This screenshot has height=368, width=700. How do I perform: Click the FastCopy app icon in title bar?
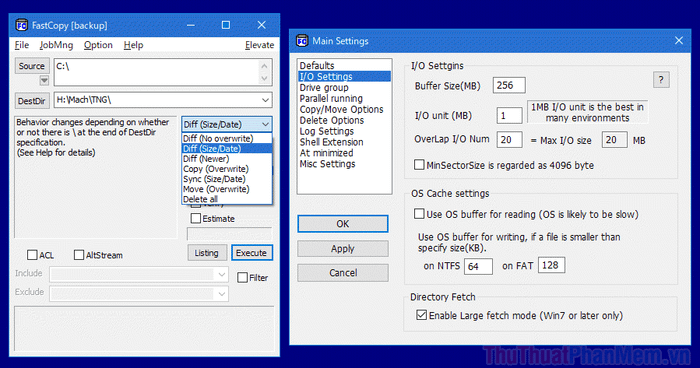point(21,25)
